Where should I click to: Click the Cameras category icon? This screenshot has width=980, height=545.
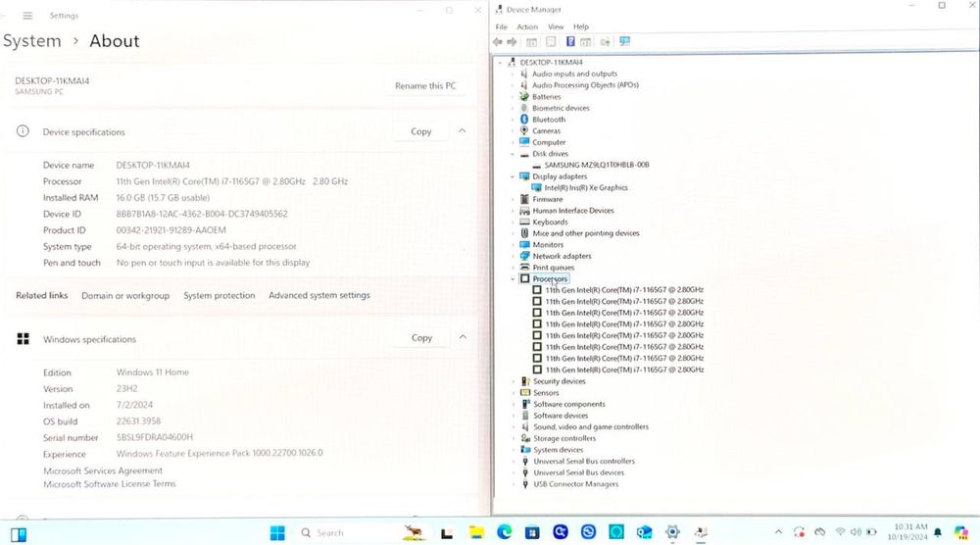(524, 130)
